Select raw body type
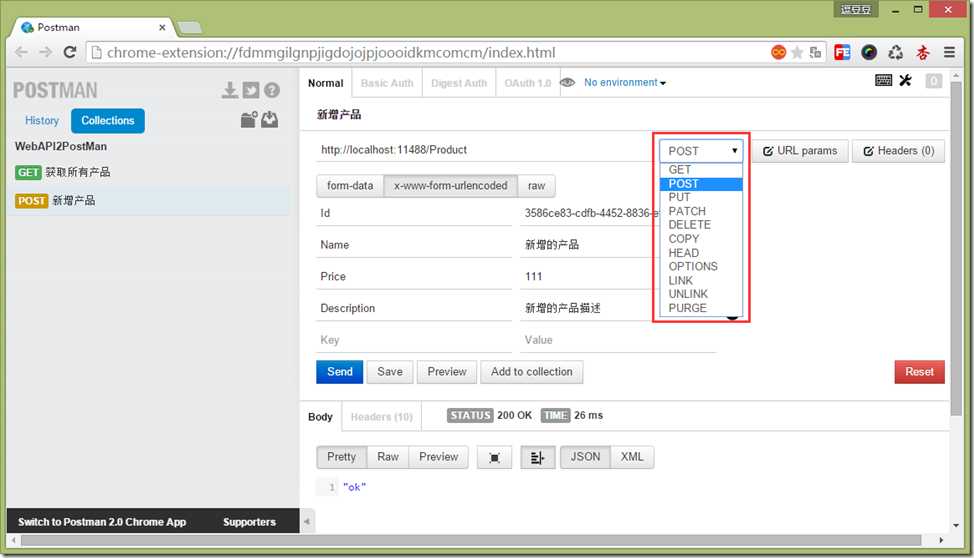The height and width of the screenshot is (558, 974). coord(536,186)
